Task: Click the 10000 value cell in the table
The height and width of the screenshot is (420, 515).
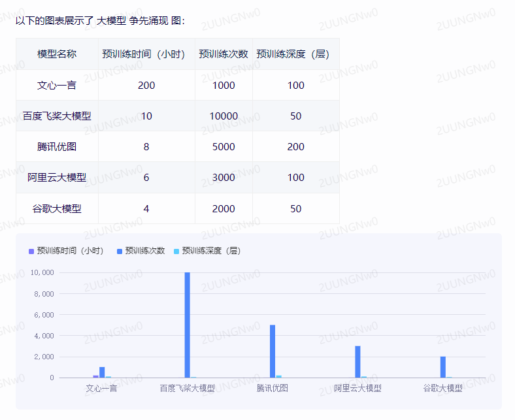Action: (x=224, y=116)
